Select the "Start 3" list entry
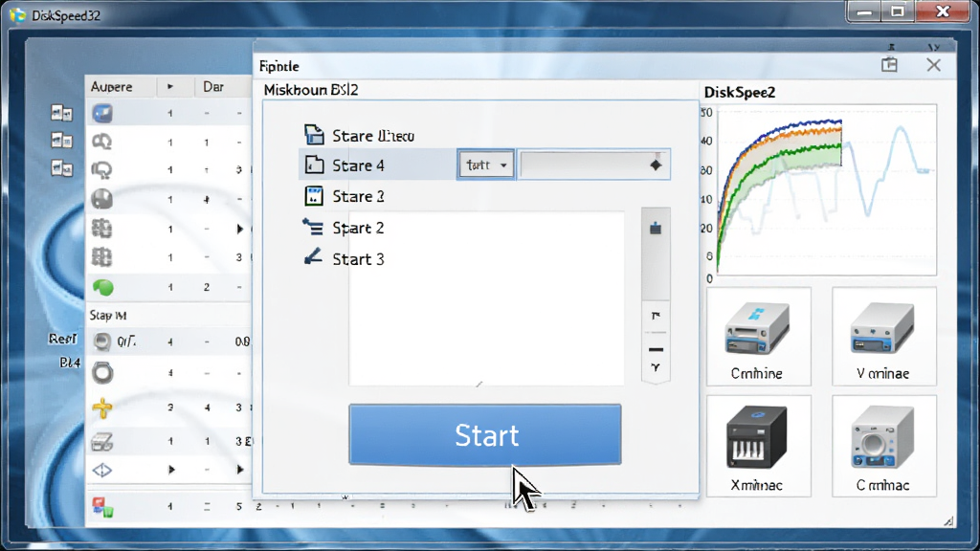This screenshot has height=551, width=980. [x=344, y=258]
